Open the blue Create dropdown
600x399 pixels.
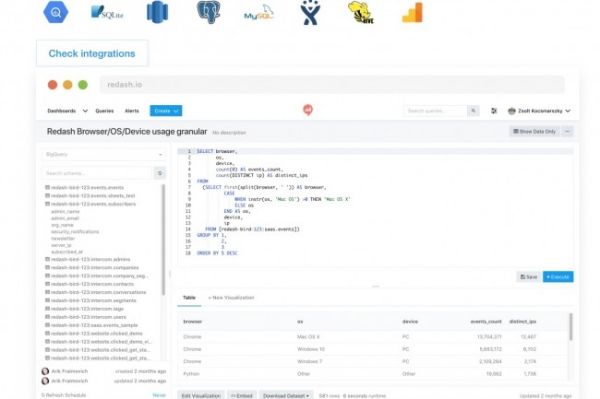point(166,111)
